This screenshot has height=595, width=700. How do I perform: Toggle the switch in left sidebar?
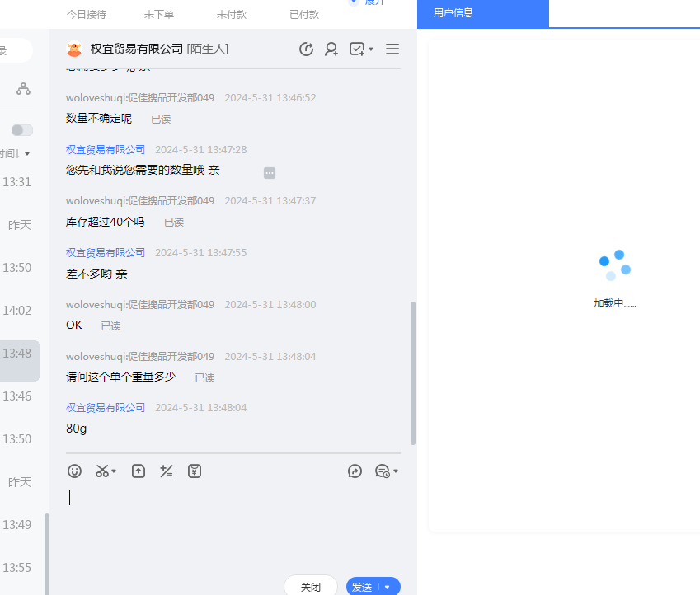click(x=22, y=130)
